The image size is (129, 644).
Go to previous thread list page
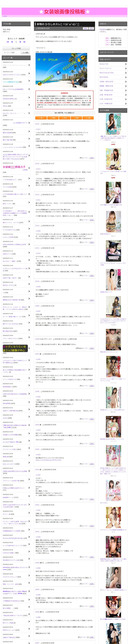click(x=12, y=42)
